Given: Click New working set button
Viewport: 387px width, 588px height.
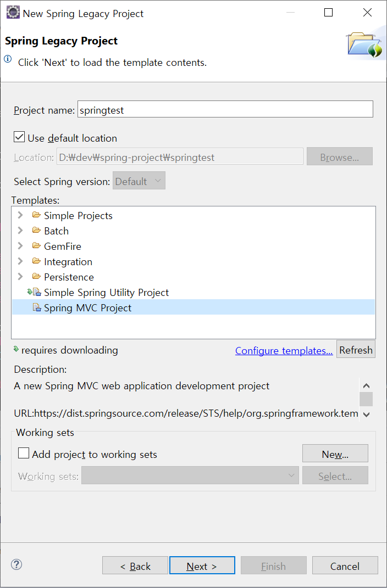Looking at the screenshot, I should pos(335,453).
